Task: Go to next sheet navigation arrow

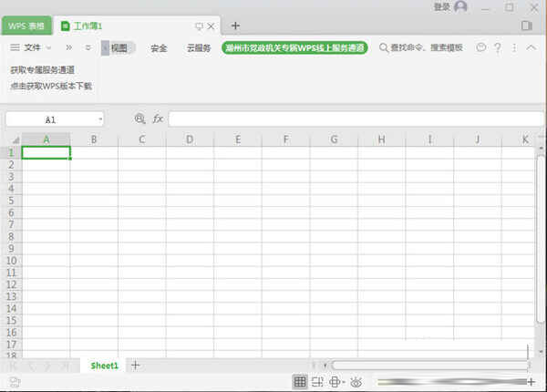Action: (x=47, y=366)
